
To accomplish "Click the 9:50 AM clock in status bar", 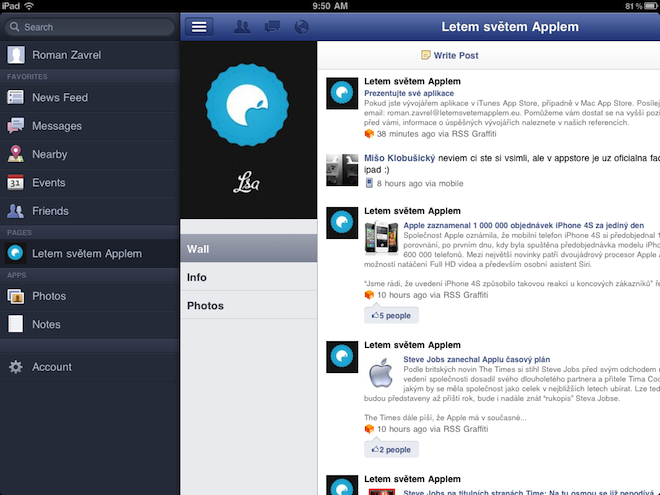I will [x=330, y=6].
